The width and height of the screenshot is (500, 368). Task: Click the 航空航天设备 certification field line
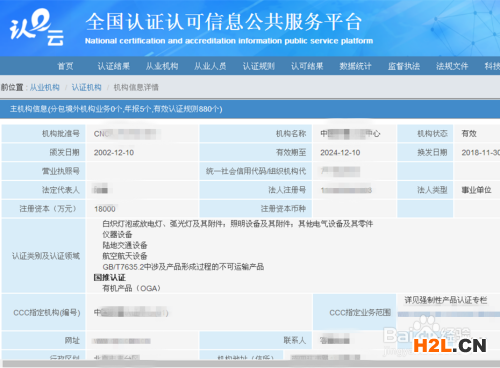(x=125, y=256)
